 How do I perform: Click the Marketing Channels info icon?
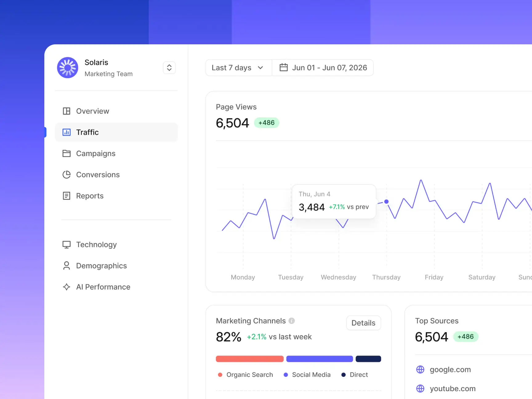click(292, 321)
